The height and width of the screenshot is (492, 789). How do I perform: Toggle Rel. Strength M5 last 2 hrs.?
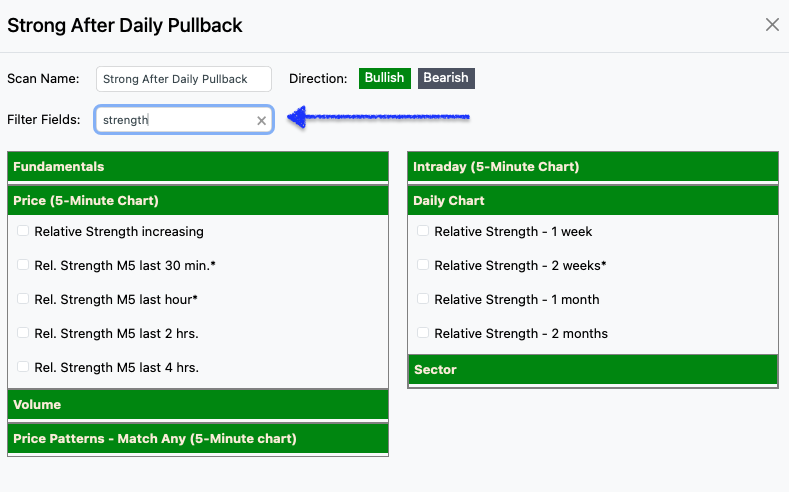click(x=23, y=333)
